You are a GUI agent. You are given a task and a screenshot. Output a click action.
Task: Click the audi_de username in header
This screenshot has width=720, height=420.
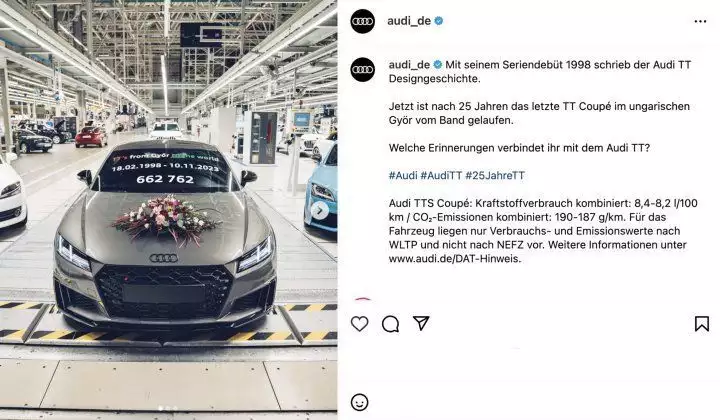pos(409,21)
